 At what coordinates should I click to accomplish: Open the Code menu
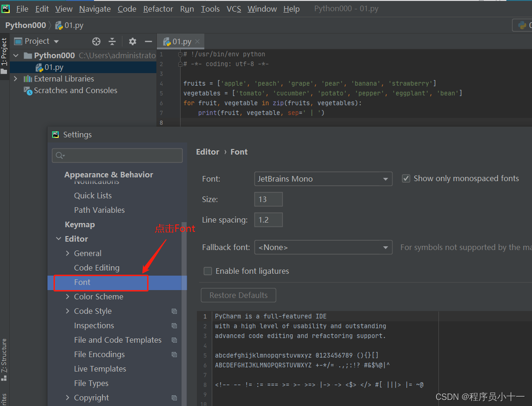[x=127, y=9]
